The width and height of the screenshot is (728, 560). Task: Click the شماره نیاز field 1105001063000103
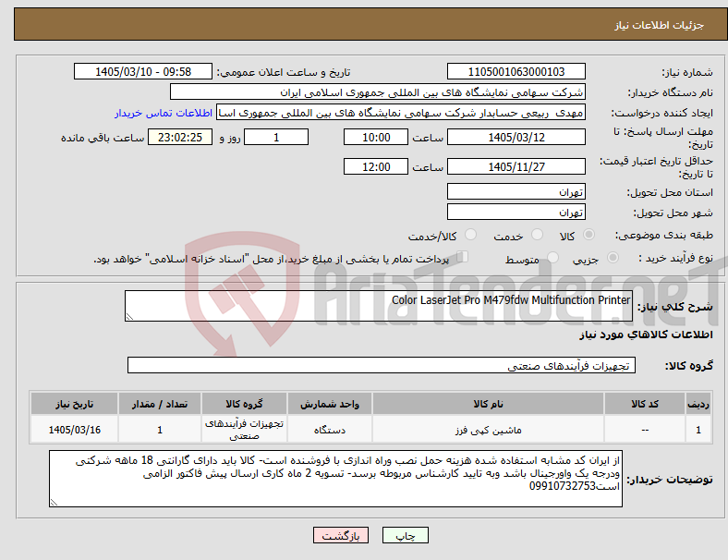516,71
